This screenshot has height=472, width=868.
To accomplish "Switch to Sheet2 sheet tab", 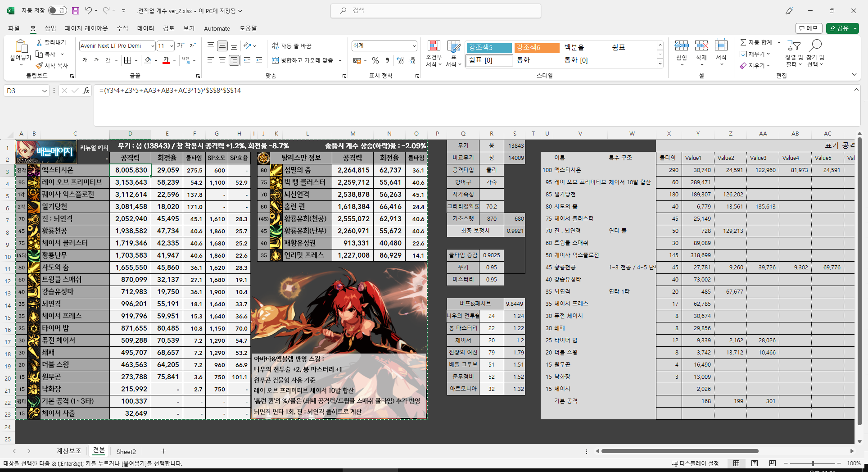I will point(126,451).
